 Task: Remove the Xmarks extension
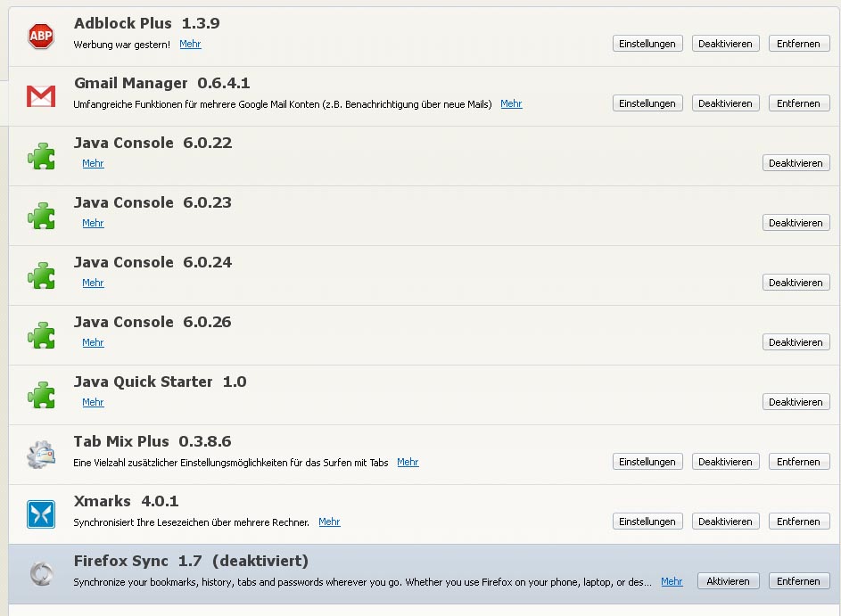click(x=798, y=522)
